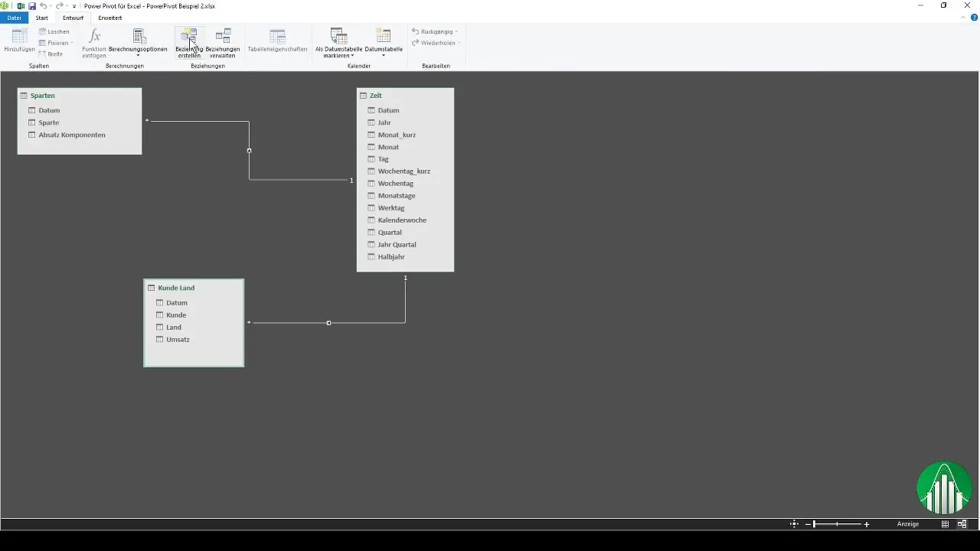Switch to the diagram view icon

pos(962,524)
